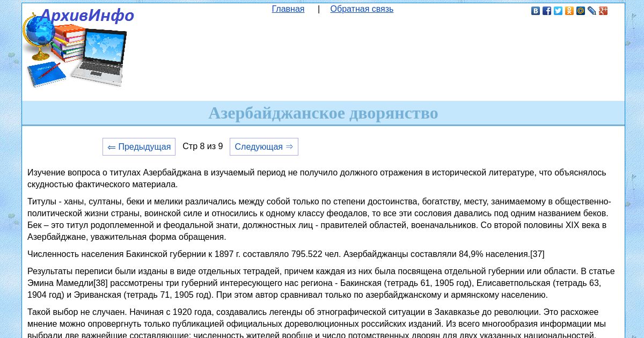Click paragraph starting 'Изучение вопроса о титулах'
Viewport: 644px width, 338px height.
click(x=323, y=179)
